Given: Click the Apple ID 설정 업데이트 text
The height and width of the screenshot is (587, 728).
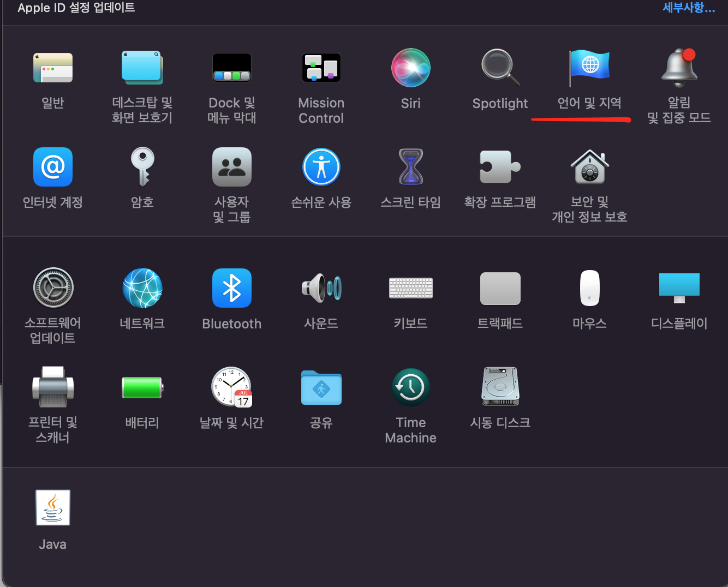Looking at the screenshot, I should point(76,8).
